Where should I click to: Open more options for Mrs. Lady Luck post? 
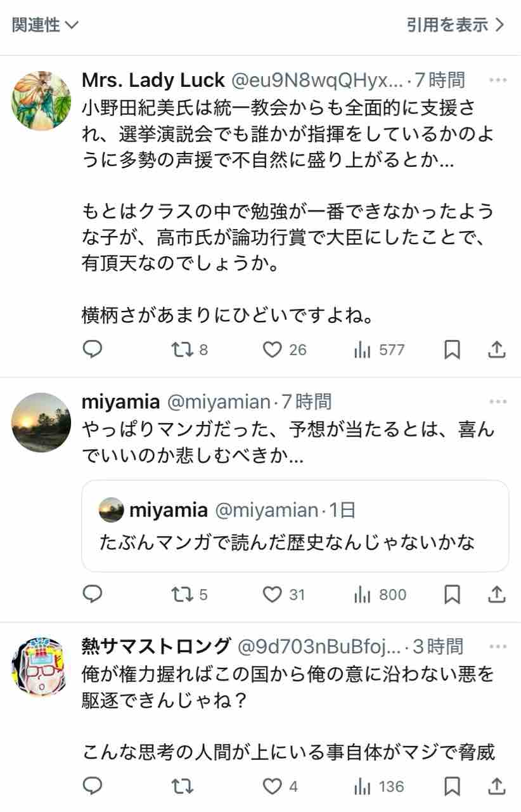498,81
